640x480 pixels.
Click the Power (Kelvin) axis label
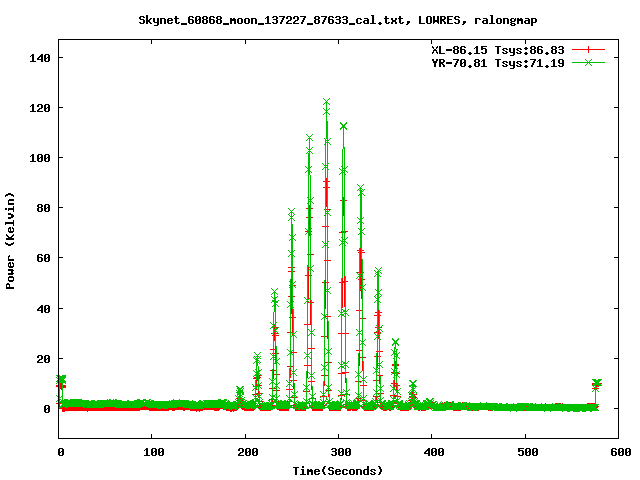(x=10, y=241)
